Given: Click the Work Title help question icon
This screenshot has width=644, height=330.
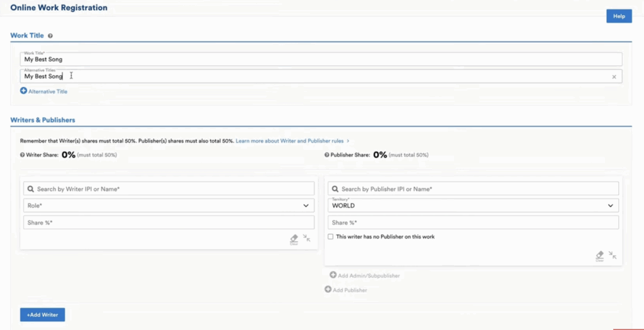Looking at the screenshot, I should (50, 36).
